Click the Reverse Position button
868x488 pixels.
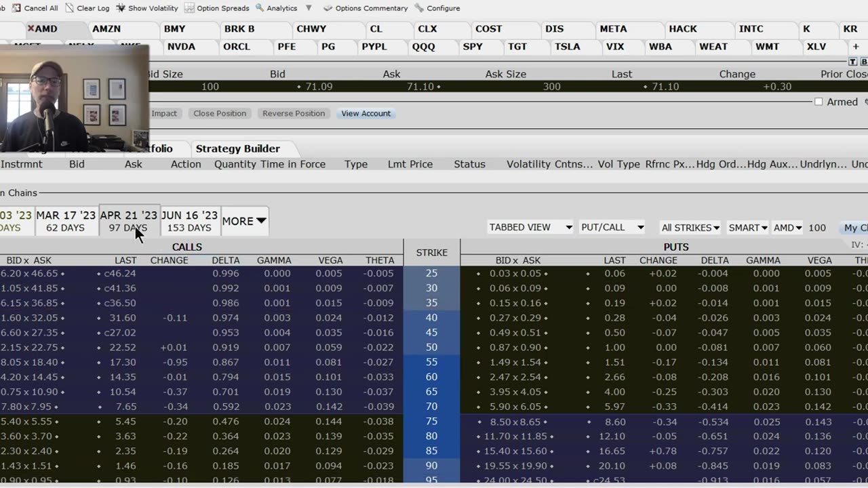point(294,113)
